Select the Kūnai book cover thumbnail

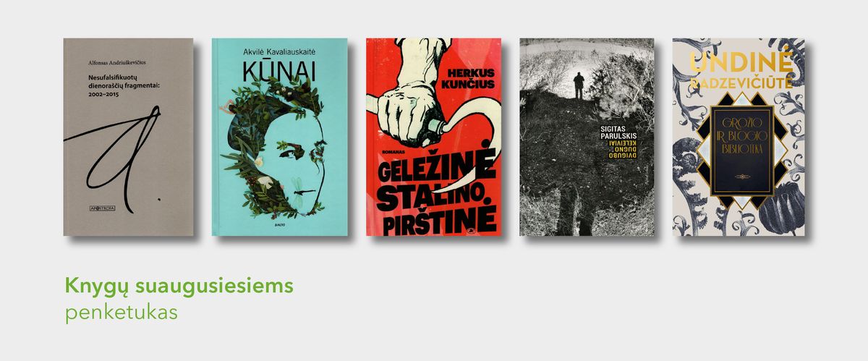pos(278,137)
